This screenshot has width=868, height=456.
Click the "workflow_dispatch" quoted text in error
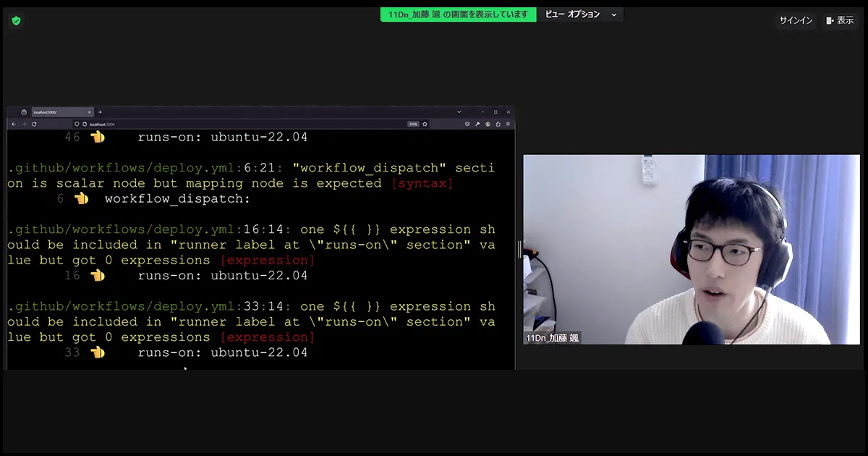pyautogui.click(x=370, y=168)
